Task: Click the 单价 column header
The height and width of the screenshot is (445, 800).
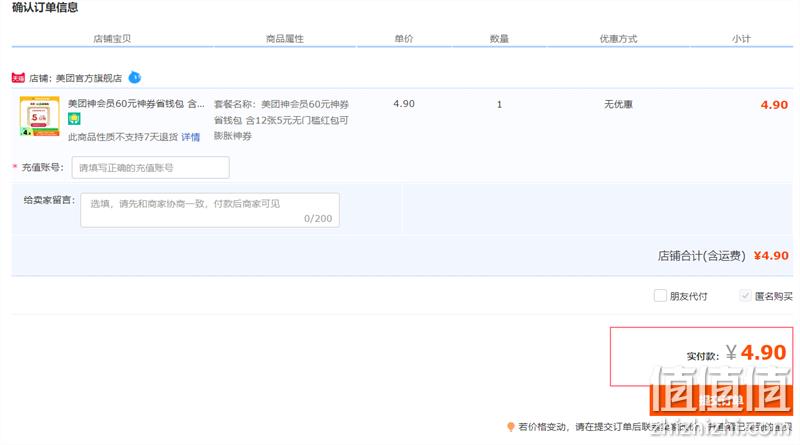Action: pos(404,39)
